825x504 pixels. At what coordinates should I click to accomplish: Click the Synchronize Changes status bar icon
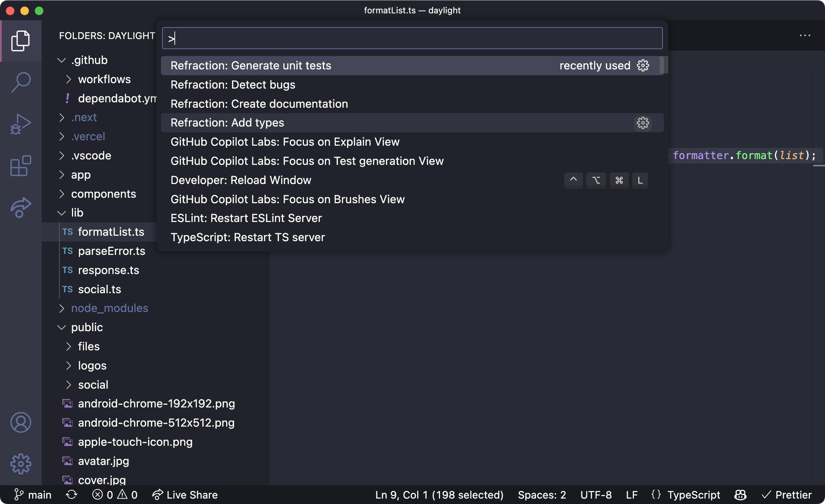click(x=72, y=495)
